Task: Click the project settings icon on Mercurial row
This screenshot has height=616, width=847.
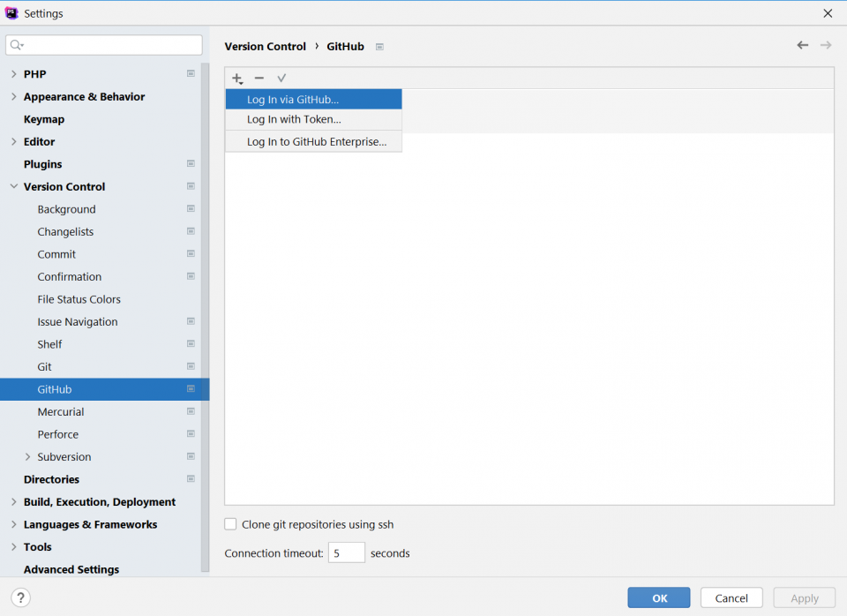Action: [191, 411]
